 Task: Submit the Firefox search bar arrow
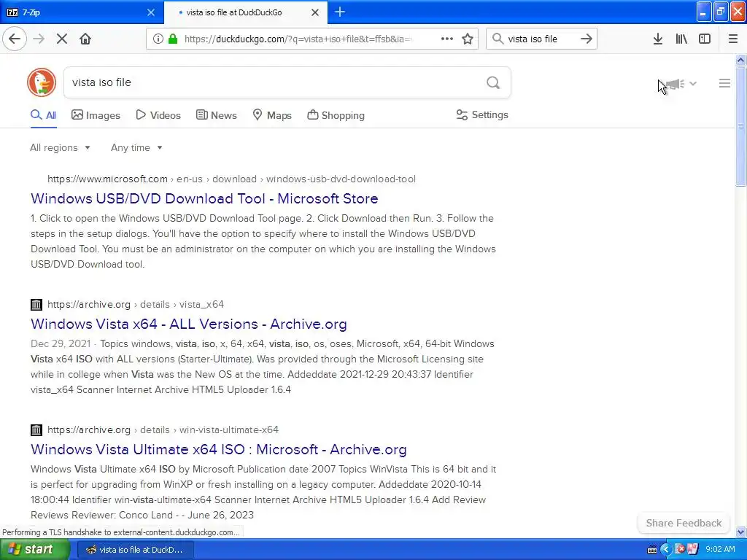coord(587,39)
